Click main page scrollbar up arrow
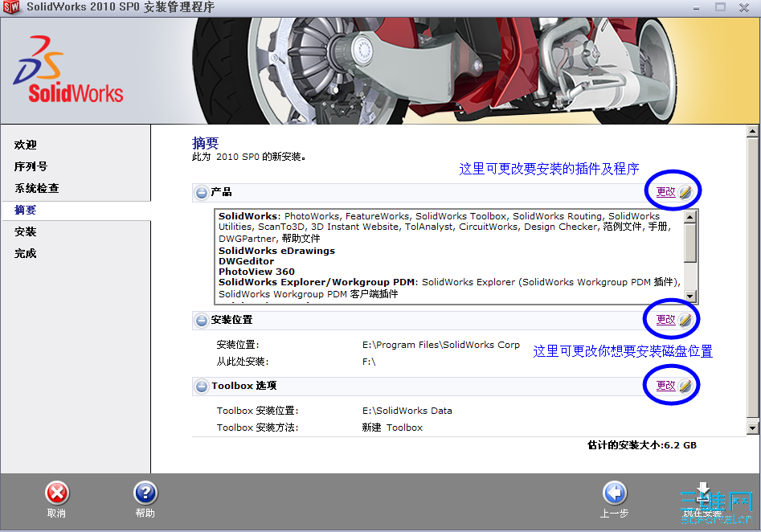 point(752,131)
